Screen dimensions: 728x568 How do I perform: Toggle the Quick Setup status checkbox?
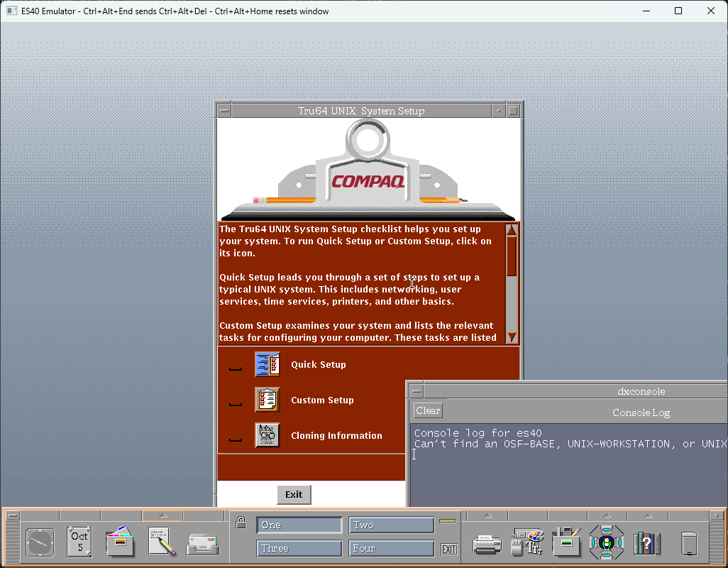pyautogui.click(x=236, y=364)
